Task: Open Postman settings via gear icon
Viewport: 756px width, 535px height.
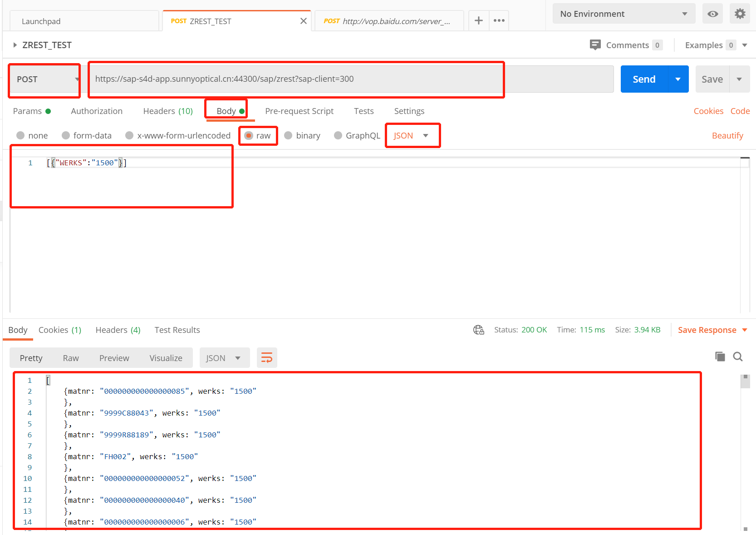Action: 740,14
